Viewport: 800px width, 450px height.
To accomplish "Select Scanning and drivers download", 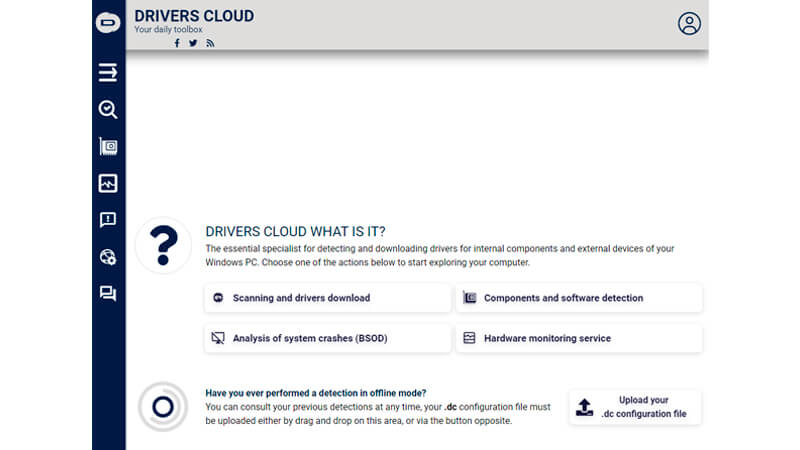I will (x=328, y=298).
